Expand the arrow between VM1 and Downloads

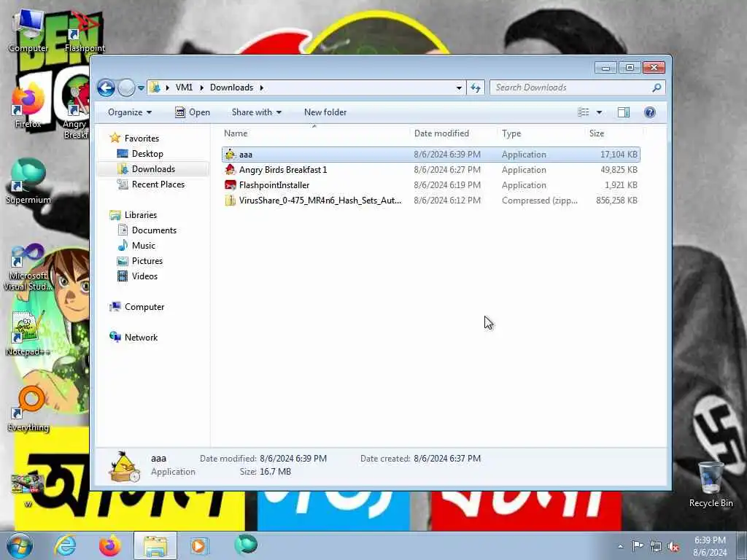[x=201, y=87]
